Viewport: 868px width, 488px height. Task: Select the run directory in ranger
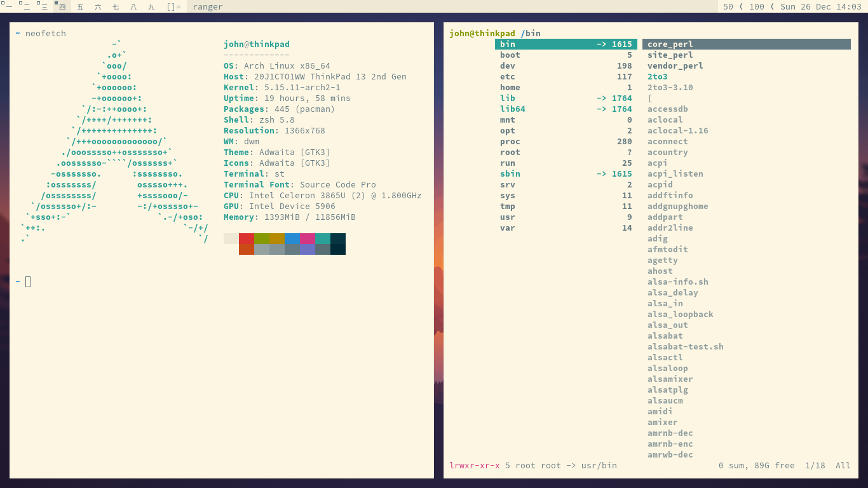tap(566, 163)
